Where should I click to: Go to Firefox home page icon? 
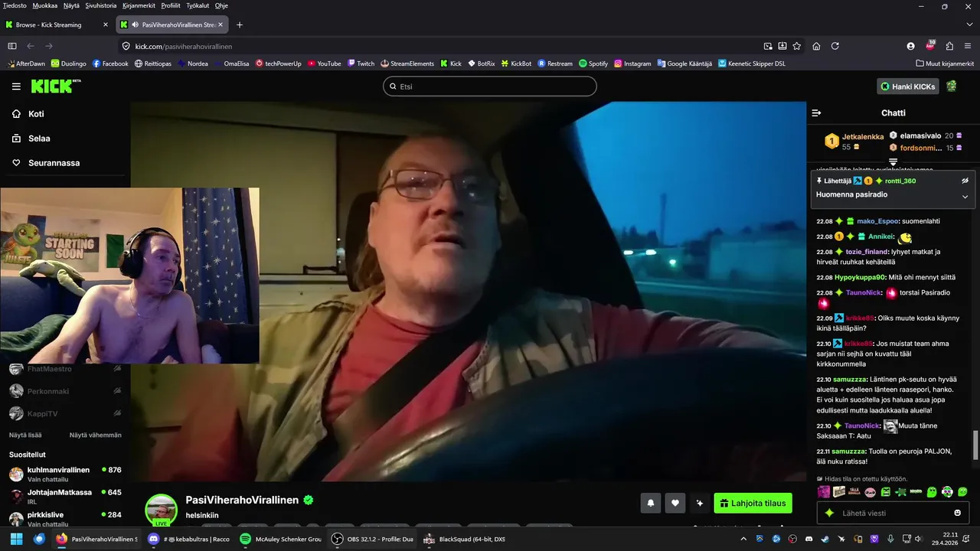coord(816,46)
